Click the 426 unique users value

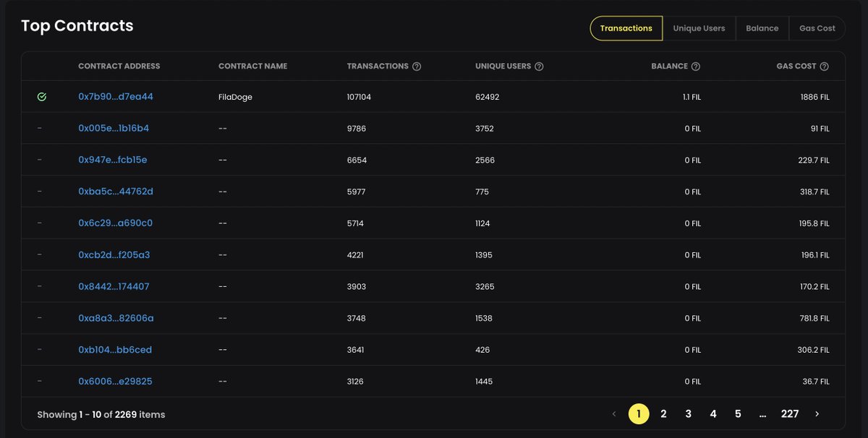(x=482, y=351)
